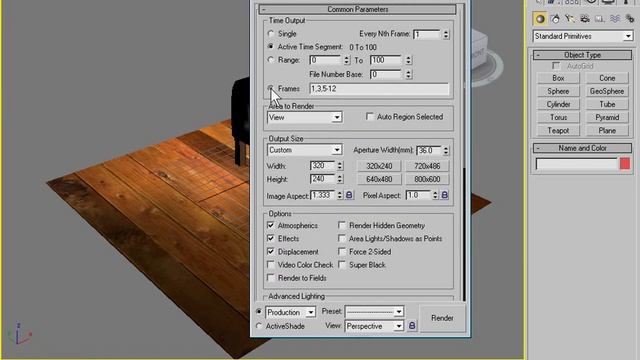The height and width of the screenshot is (360, 640).
Task: Create a Sphere primitive
Action: click(558, 91)
